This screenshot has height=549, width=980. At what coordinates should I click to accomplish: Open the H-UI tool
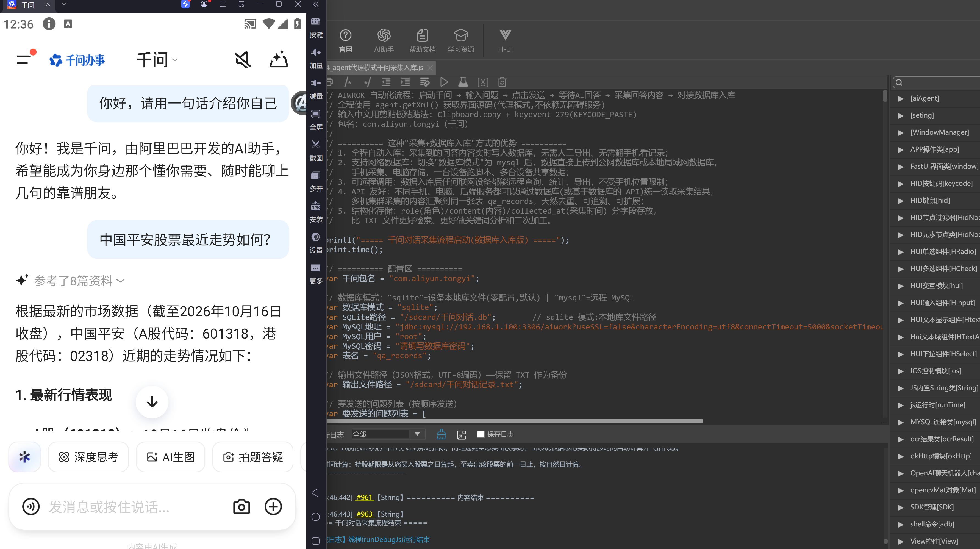point(505,40)
